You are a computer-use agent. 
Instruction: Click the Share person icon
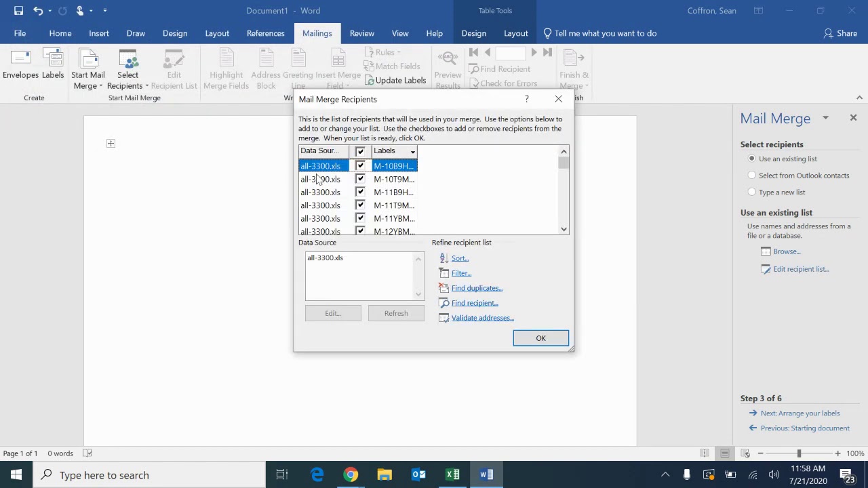[x=828, y=33]
